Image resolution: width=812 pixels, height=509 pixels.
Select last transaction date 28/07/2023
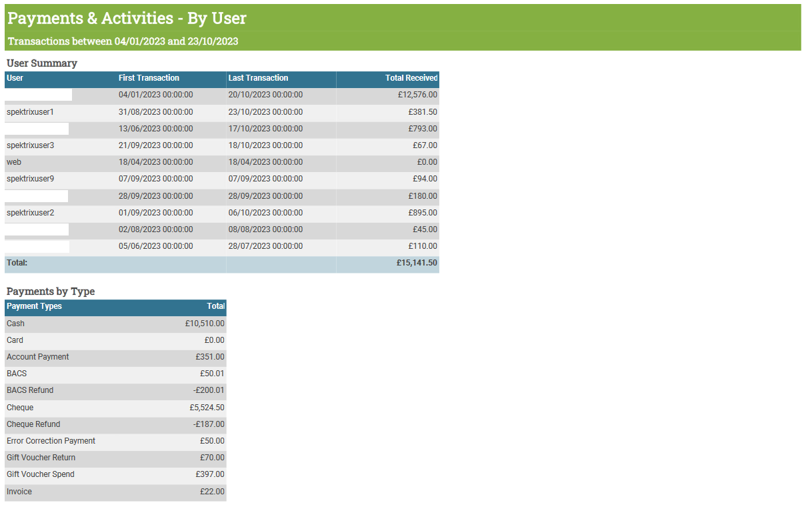click(x=265, y=246)
